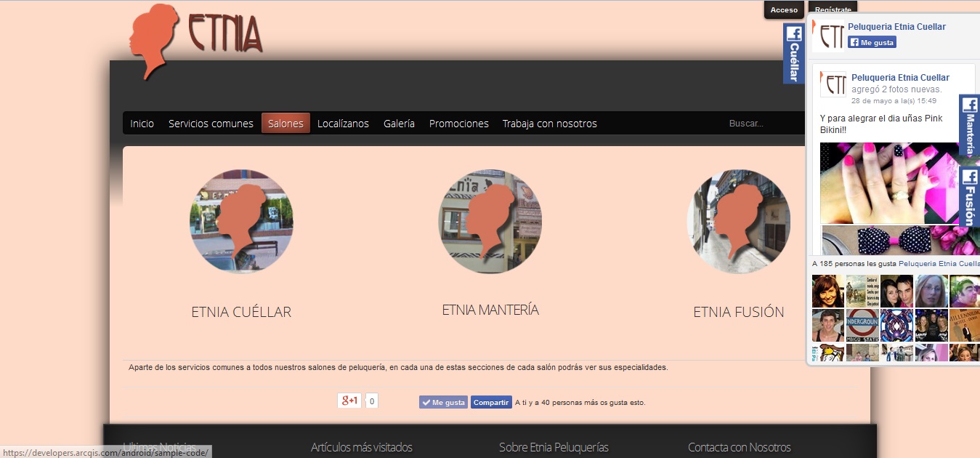Open Peluqueria Etnia Cuellar link in the post
The image size is (980, 458).
[900, 78]
